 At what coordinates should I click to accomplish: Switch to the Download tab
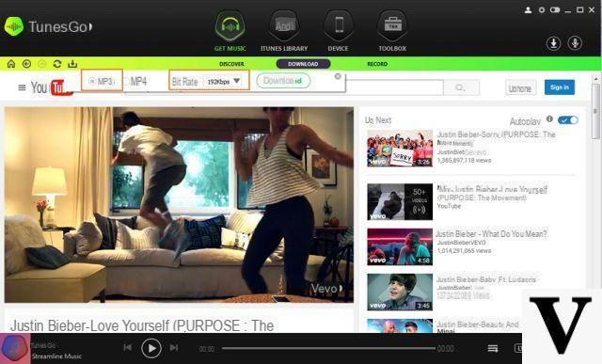click(303, 64)
